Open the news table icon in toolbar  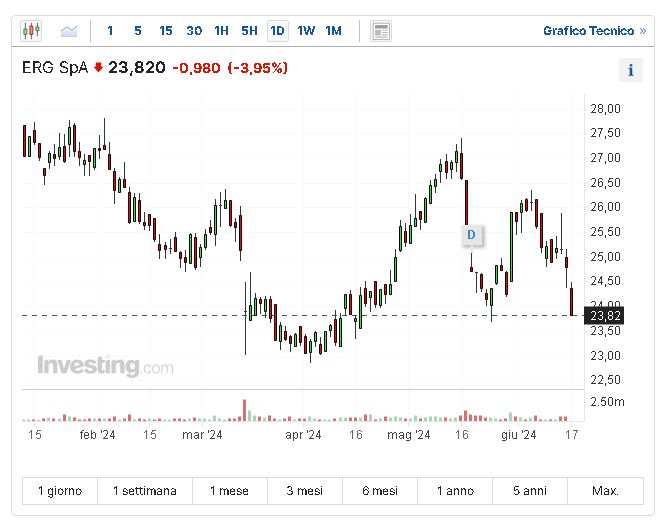[x=381, y=31]
